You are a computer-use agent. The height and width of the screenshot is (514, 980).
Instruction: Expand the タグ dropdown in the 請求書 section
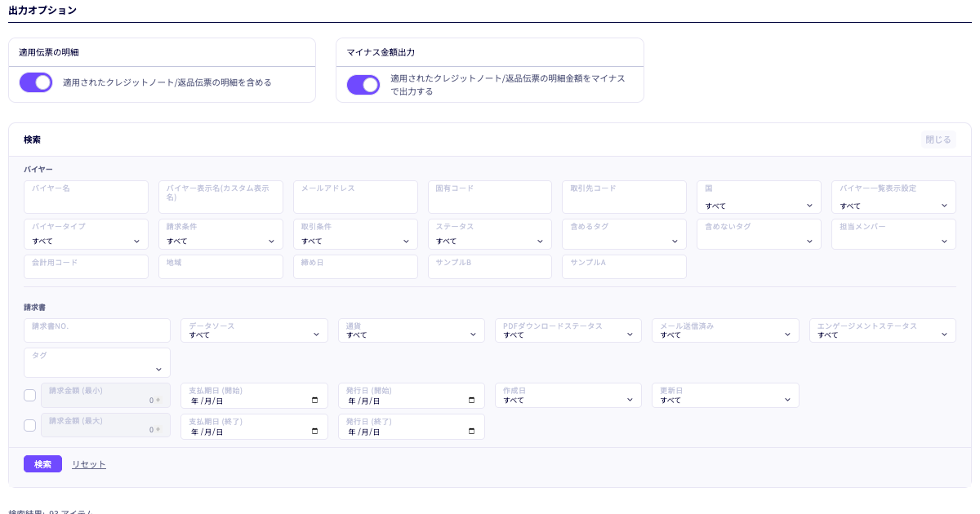(x=97, y=363)
